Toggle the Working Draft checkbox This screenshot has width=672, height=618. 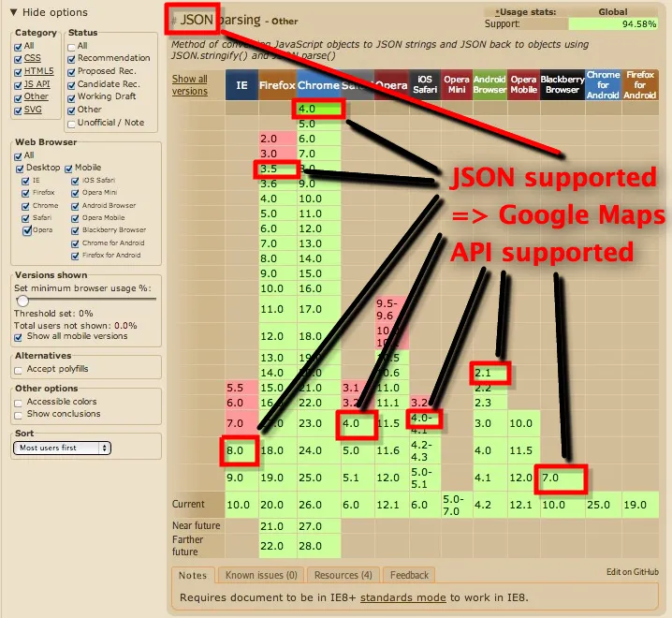(x=71, y=98)
